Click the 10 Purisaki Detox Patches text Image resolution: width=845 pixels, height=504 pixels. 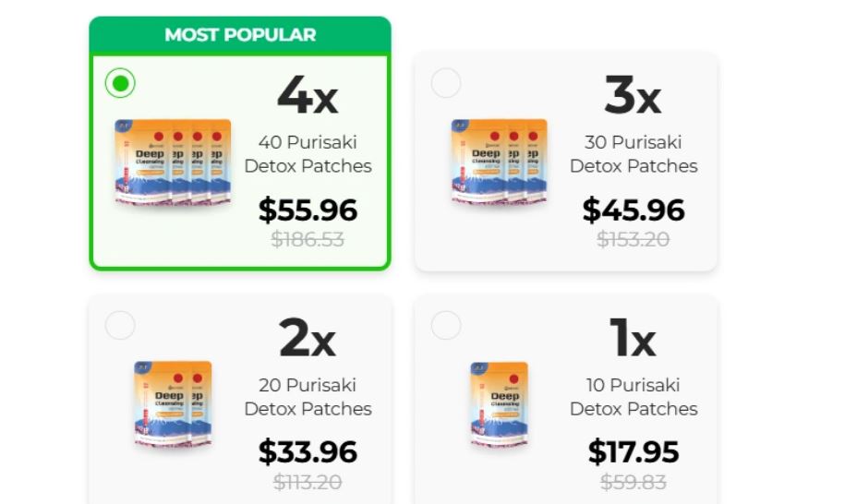[x=634, y=397]
